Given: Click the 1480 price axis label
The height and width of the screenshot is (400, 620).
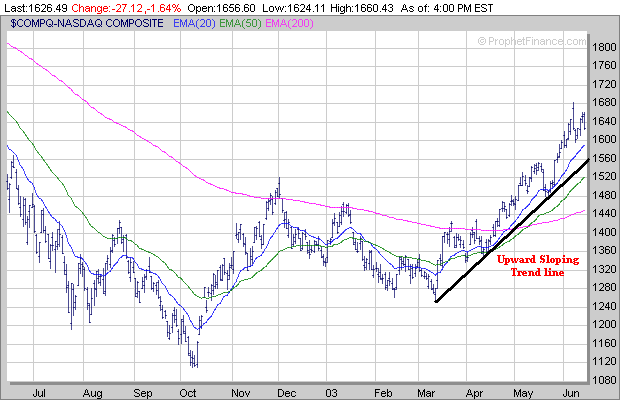Looking at the screenshot, I should click(x=604, y=195).
